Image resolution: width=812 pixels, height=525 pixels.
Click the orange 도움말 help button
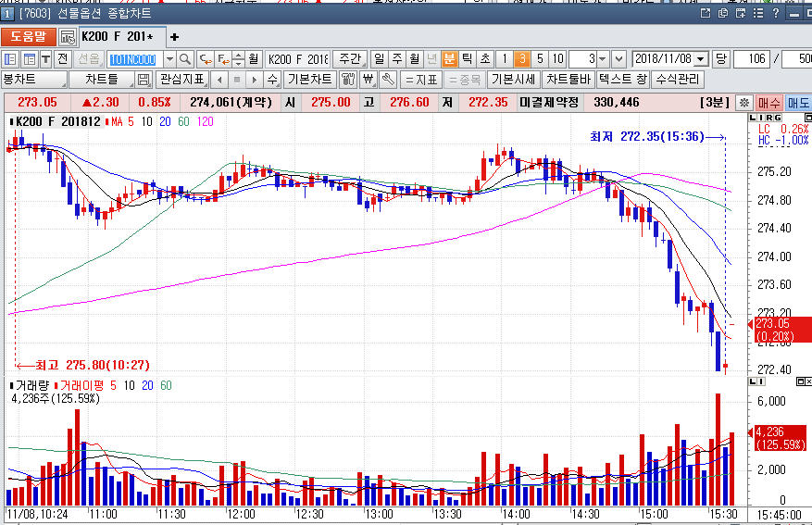[x=28, y=37]
